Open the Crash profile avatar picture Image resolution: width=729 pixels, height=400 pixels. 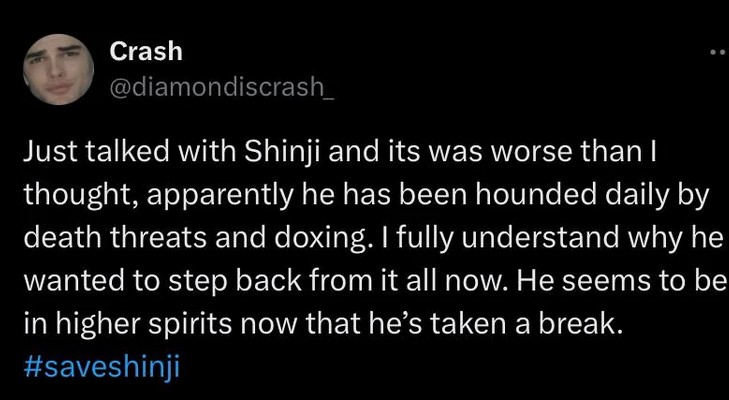[x=59, y=69]
